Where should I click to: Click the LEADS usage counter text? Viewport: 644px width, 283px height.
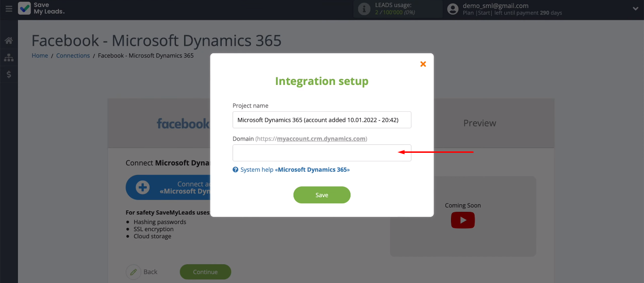coord(395,12)
